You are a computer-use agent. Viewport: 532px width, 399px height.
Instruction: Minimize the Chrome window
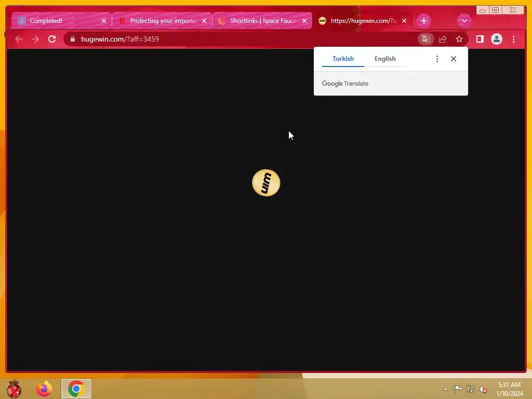point(483,10)
